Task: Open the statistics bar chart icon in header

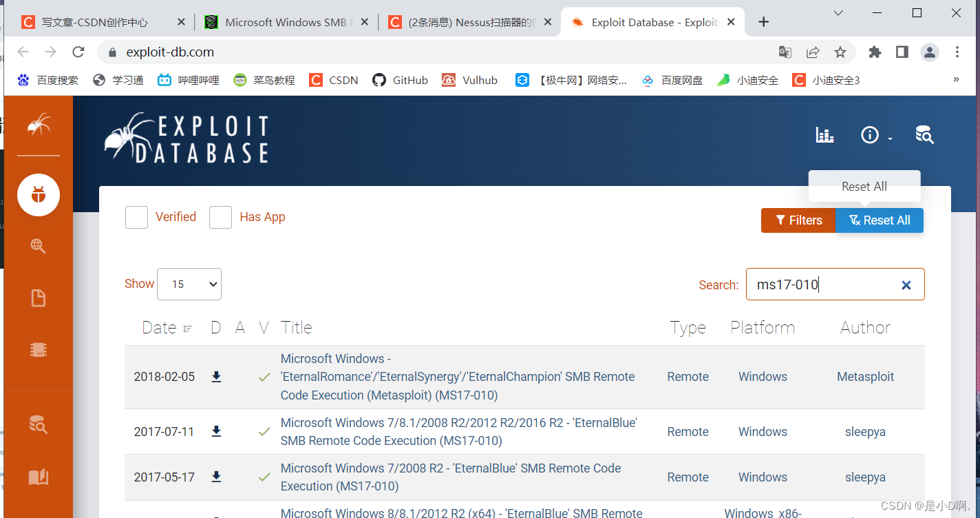Action: pos(824,135)
